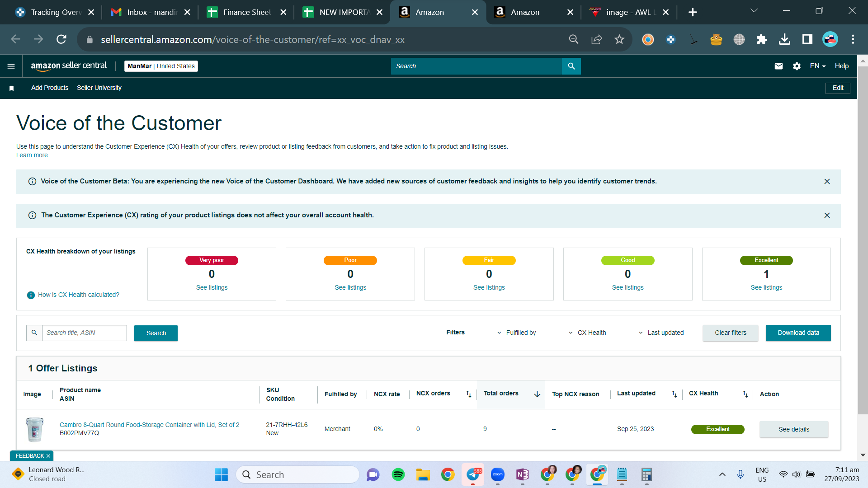
Task: Click the Amazon Seller Central logo
Action: click(69, 66)
